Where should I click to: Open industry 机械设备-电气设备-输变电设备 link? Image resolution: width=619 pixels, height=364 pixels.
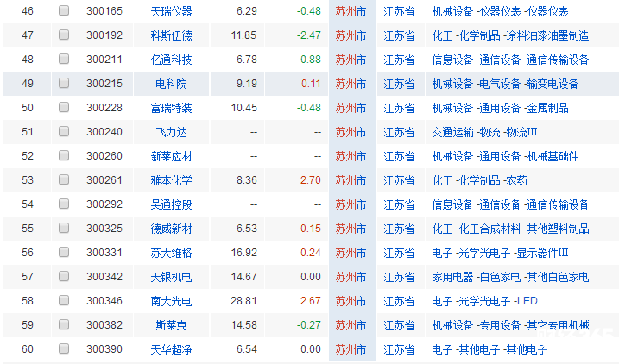tap(505, 84)
